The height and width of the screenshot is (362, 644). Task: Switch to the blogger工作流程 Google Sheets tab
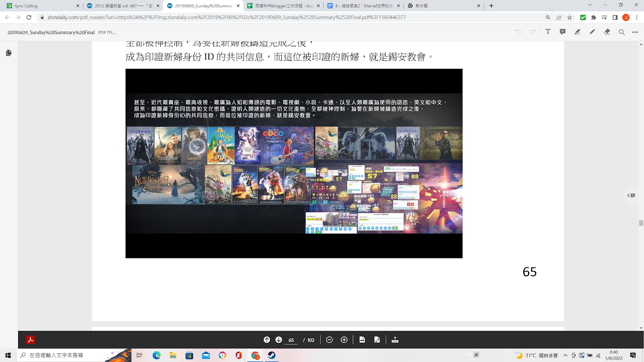[283, 6]
